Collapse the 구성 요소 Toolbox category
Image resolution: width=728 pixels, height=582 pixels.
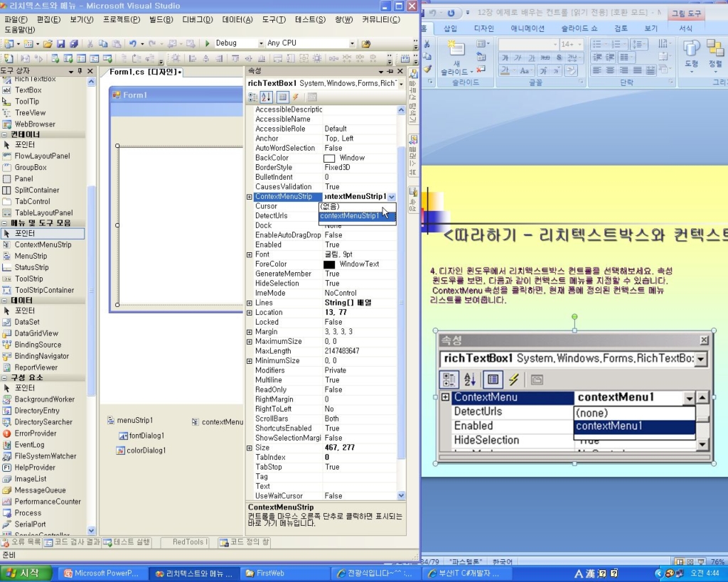tap(4, 378)
